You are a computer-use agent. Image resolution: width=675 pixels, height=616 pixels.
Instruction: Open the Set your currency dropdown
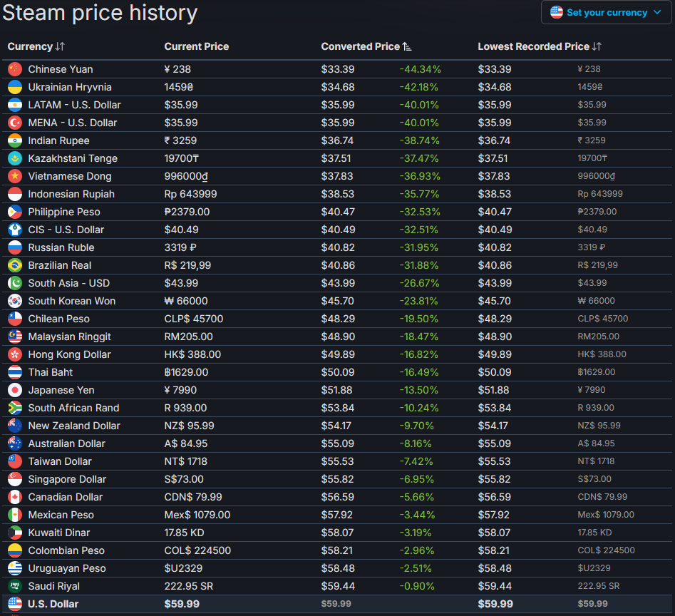[x=606, y=13]
